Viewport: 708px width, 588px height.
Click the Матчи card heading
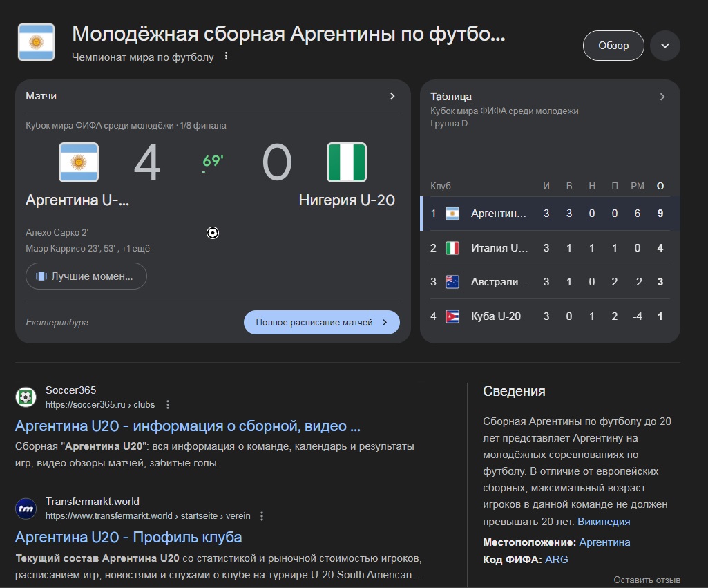41,96
